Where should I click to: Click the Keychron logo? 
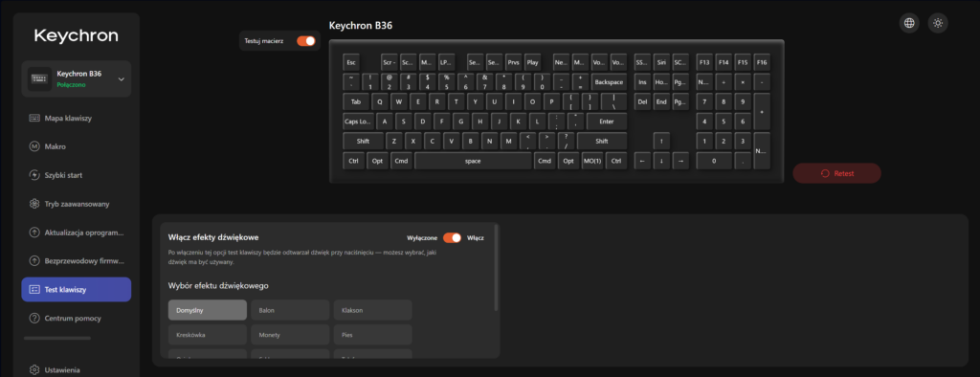point(77,35)
